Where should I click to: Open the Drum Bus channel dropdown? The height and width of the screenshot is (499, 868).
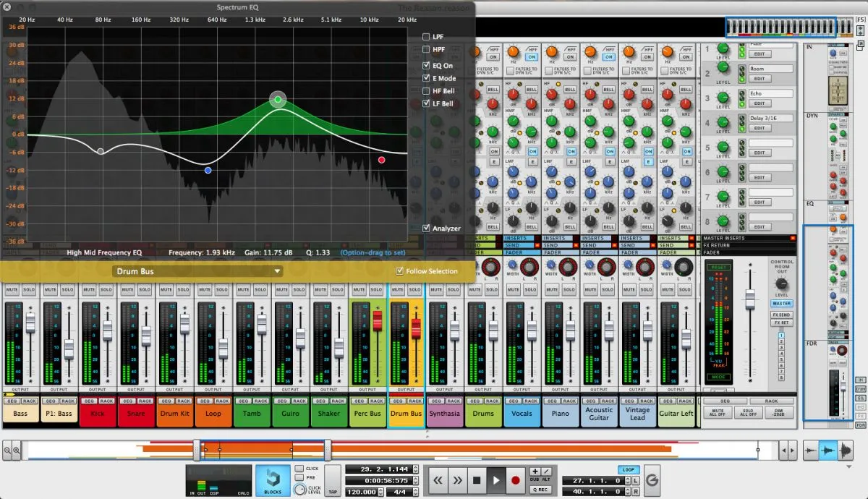click(x=197, y=271)
